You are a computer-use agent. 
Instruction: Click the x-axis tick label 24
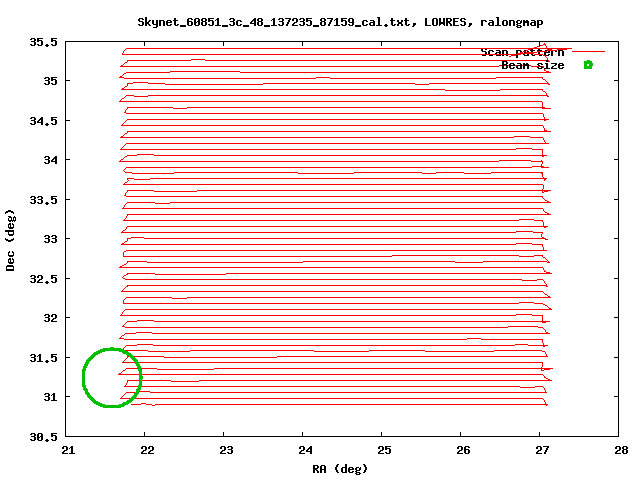pyautogui.click(x=305, y=450)
